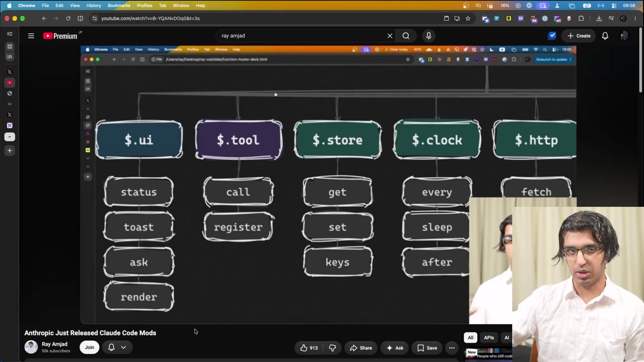644x362 pixels.
Task: Reload the page
Action: [x=68, y=19]
